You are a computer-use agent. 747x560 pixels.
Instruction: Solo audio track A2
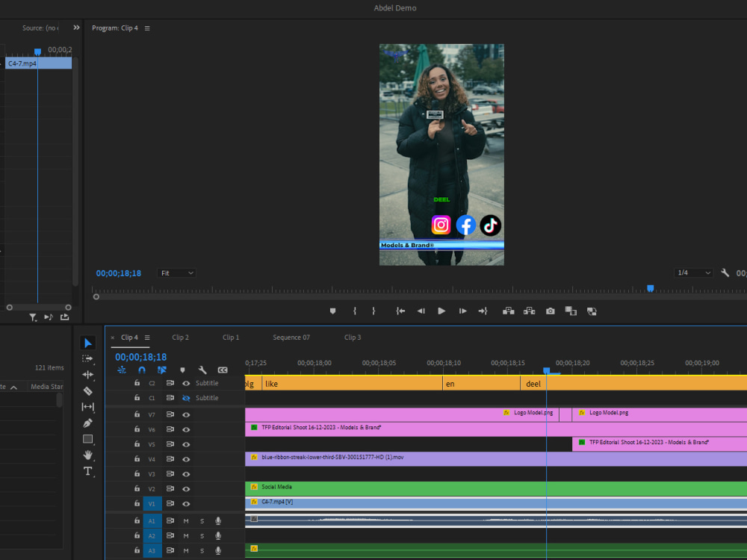[202, 535]
